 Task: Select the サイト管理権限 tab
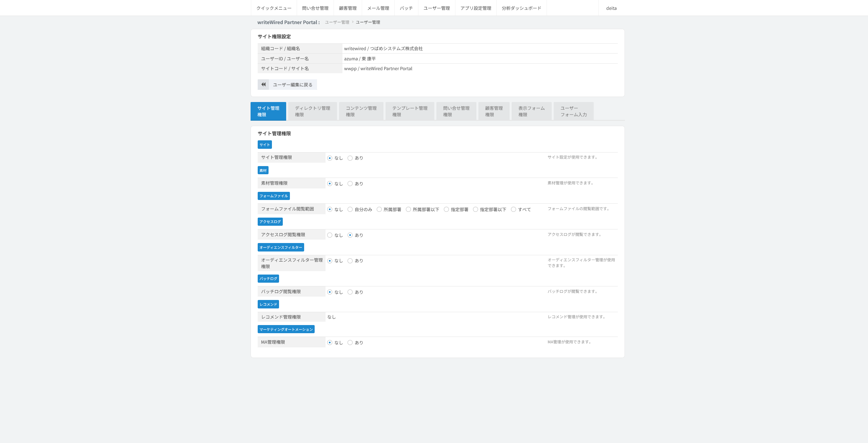[x=268, y=111]
